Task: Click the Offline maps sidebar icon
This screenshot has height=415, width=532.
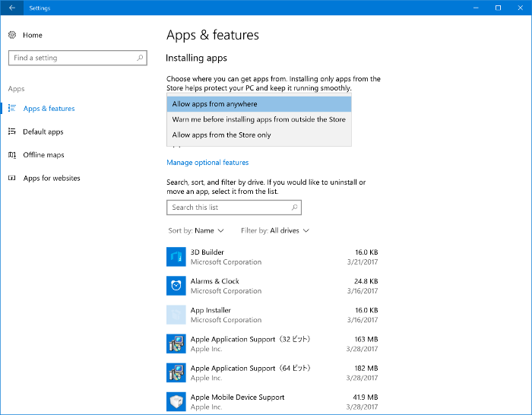Action: [x=12, y=155]
